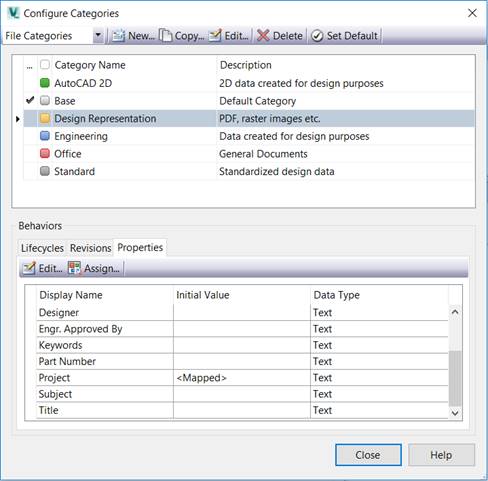This screenshot has width=488, height=481.
Task: Click the Vault logo in title bar
Action: tap(14, 13)
